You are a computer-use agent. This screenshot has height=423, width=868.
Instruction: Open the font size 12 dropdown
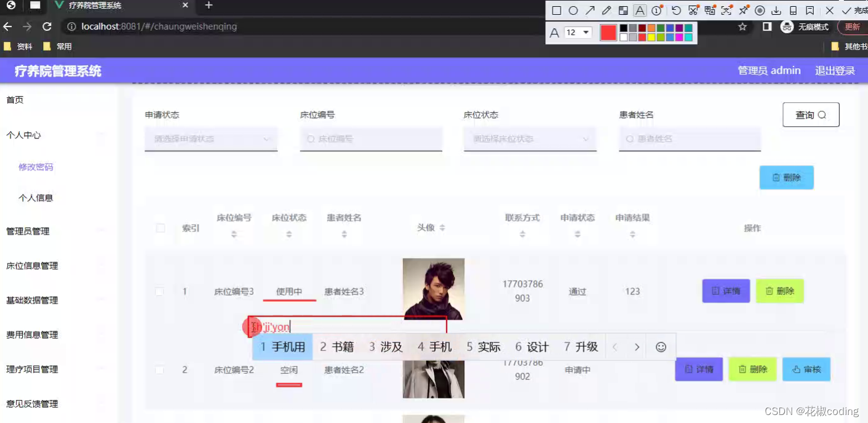click(578, 33)
